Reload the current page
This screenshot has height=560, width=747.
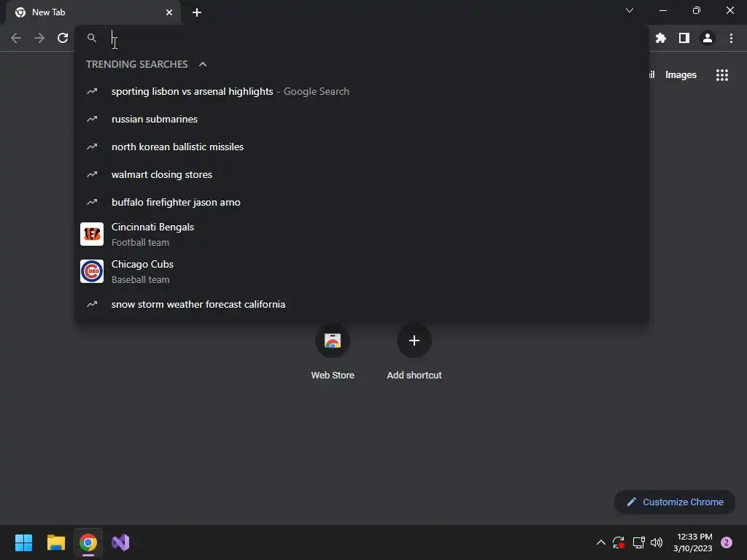[x=63, y=38]
